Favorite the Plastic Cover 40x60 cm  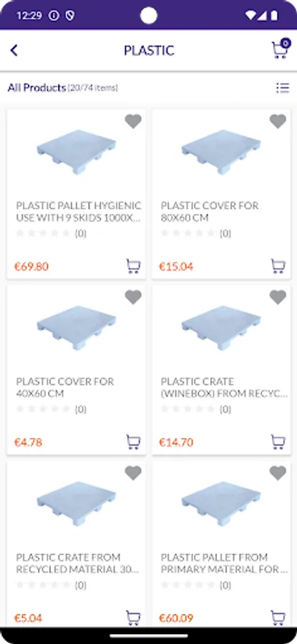[x=133, y=297]
